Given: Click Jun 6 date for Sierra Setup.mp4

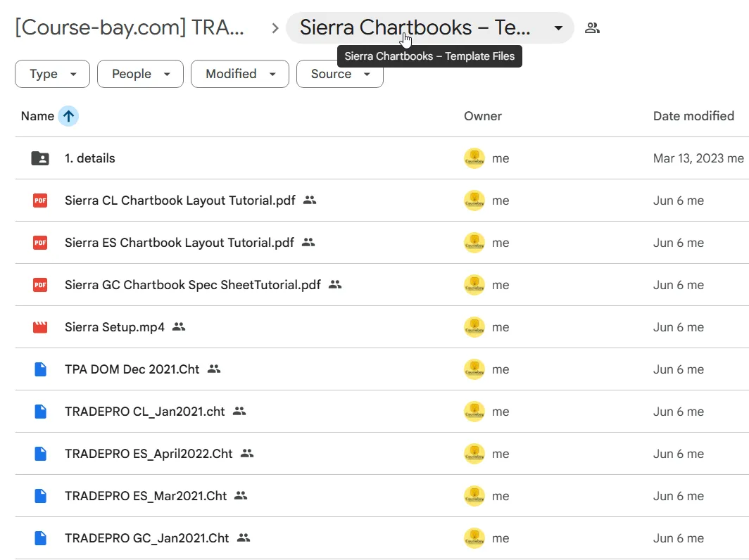Looking at the screenshot, I should tap(679, 327).
